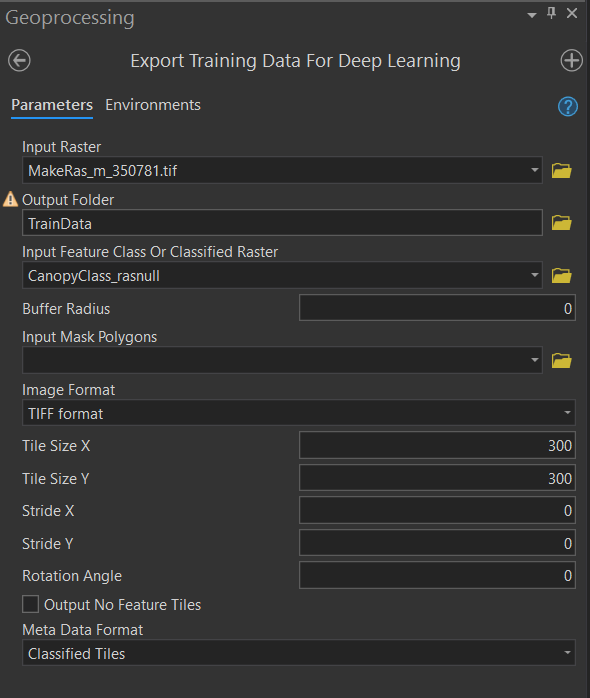This screenshot has height=698, width=590.
Task: Switch to the Environments tab
Action: tap(153, 105)
